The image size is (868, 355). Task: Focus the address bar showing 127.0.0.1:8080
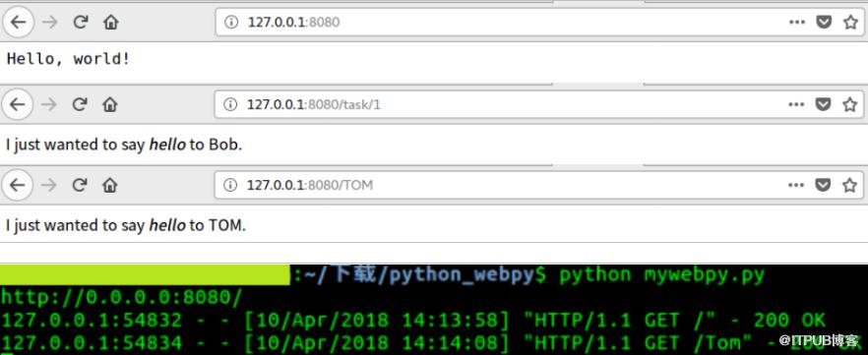pos(539,22)
